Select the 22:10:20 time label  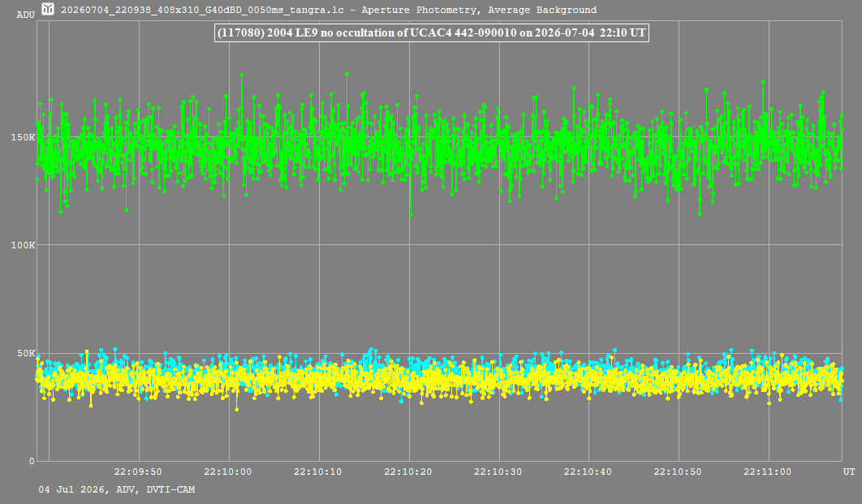(x=408, y=472)
